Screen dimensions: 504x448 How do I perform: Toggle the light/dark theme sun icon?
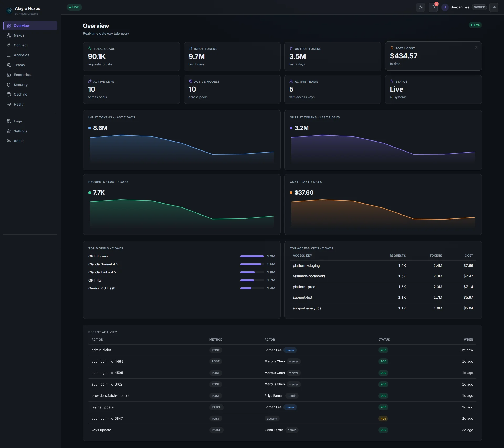click(x=421, y=7)
